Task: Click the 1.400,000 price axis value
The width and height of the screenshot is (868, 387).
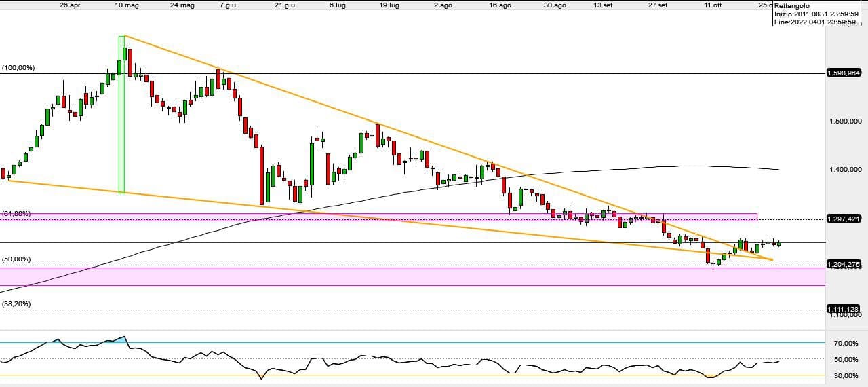Action: (x=844, y=170)
